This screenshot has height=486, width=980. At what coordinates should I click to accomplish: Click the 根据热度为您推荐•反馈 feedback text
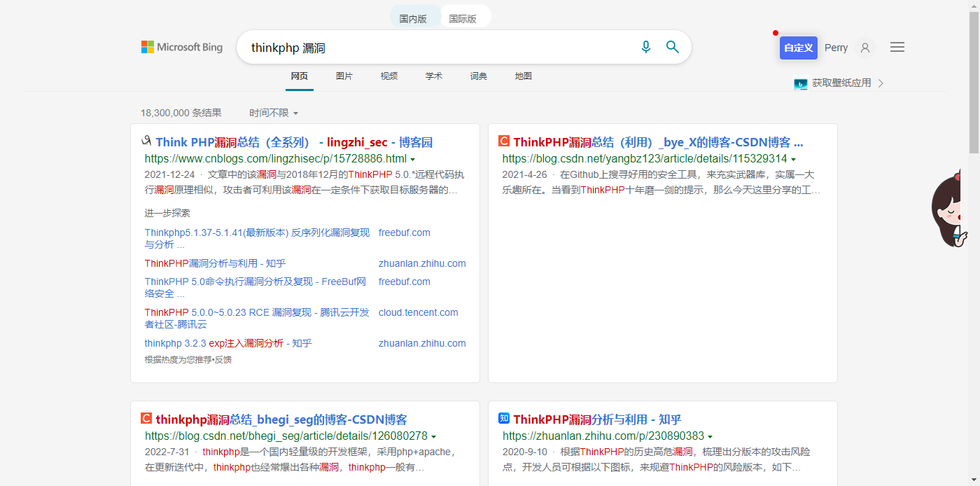point(188,359)
